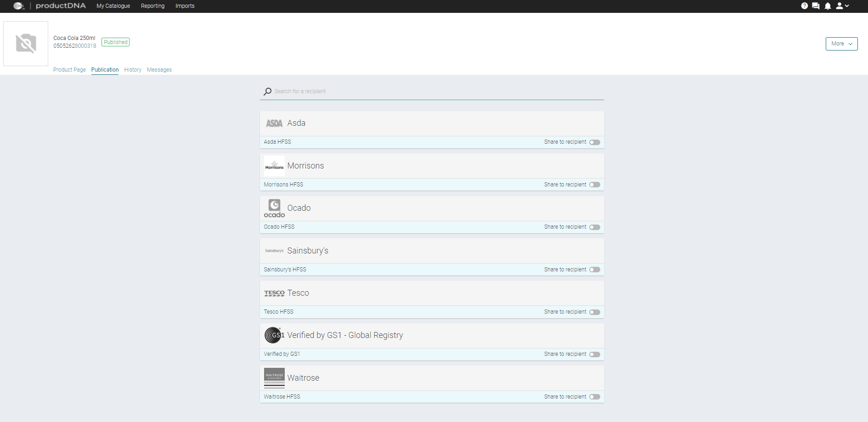The image size is (868, 422).
Task: Open the Messages tab
Action: click(x=159, y=70)
